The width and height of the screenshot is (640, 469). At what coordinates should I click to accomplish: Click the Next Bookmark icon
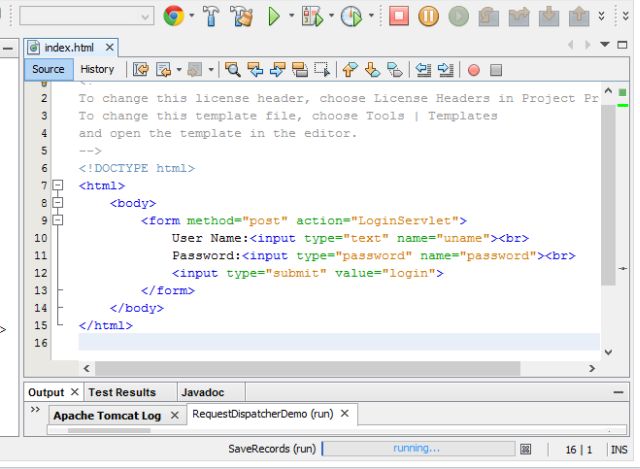pyautogui.click(x=372, y=70)
